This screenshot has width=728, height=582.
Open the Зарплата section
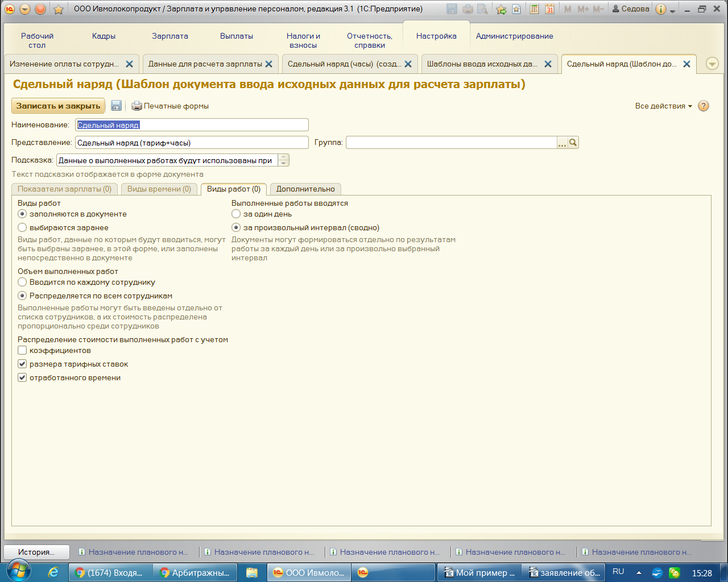[x=169, y=36]
